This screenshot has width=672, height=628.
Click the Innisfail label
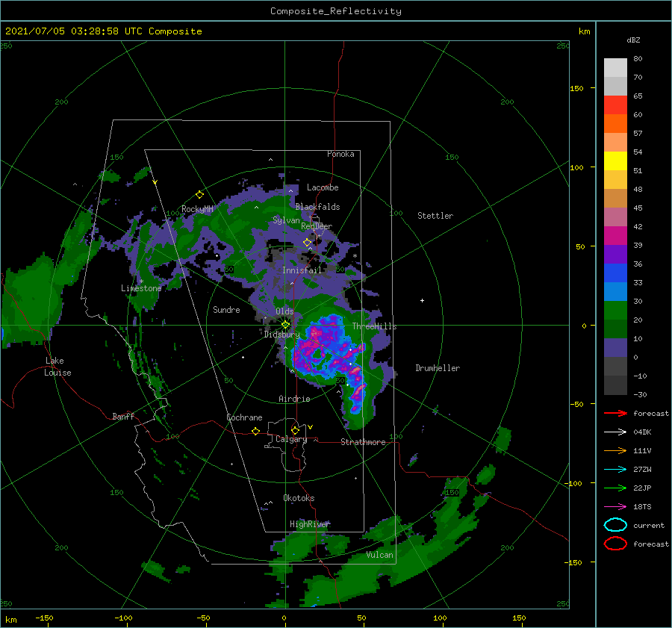302,270
